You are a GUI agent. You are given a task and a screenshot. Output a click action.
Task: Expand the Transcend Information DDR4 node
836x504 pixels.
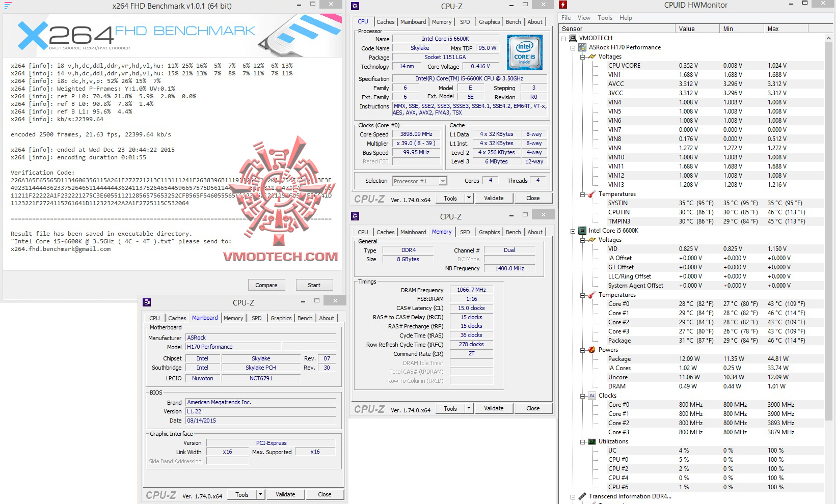(573, 496)
